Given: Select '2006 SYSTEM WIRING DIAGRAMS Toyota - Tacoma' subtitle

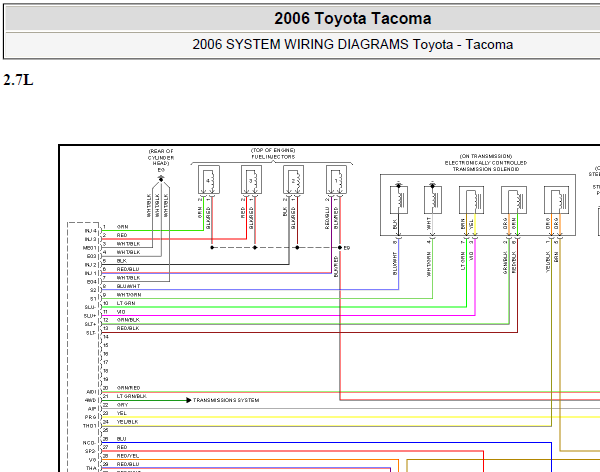Looking at the screenshot, I should click(x=352, y=44).
